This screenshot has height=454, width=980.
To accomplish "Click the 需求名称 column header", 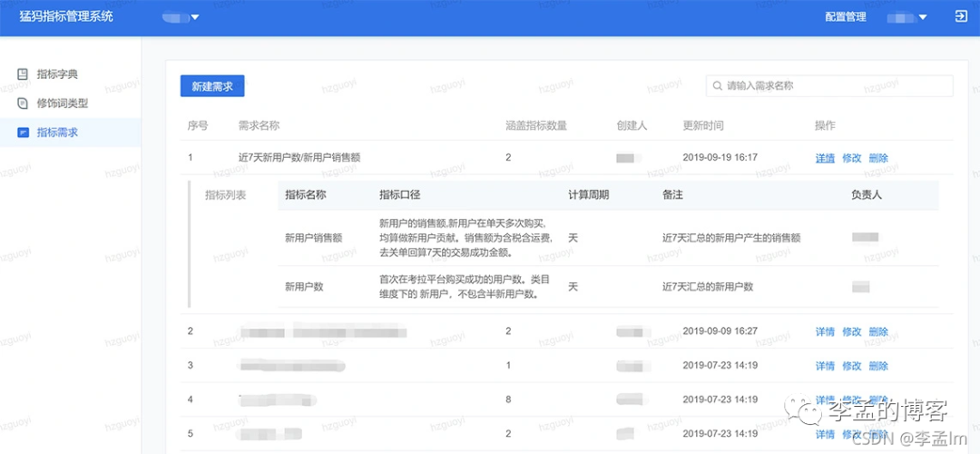I will coord(259,125).
